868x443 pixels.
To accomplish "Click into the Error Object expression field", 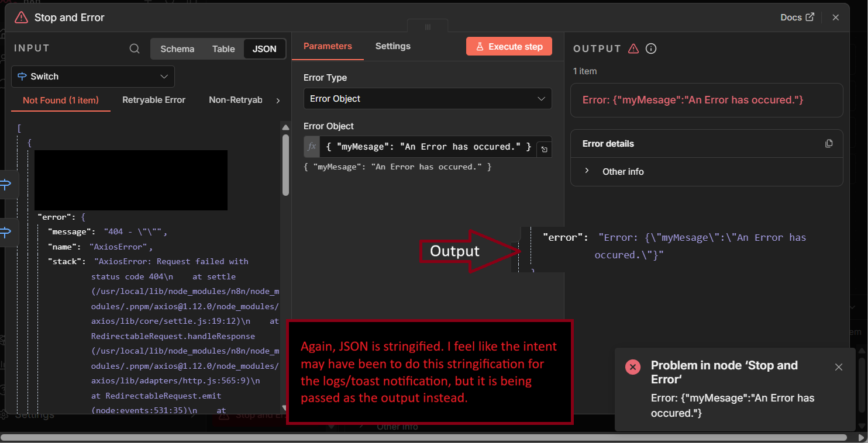I will click(x=428, y=147).
